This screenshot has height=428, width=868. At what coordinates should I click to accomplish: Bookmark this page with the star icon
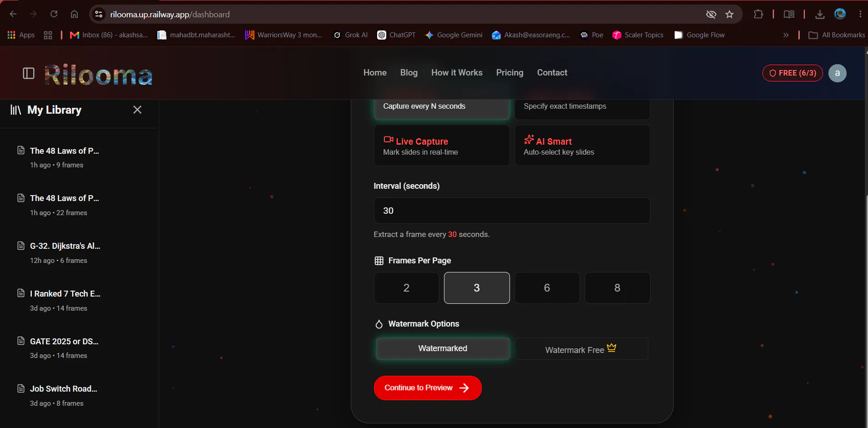(x=730, y=14)
